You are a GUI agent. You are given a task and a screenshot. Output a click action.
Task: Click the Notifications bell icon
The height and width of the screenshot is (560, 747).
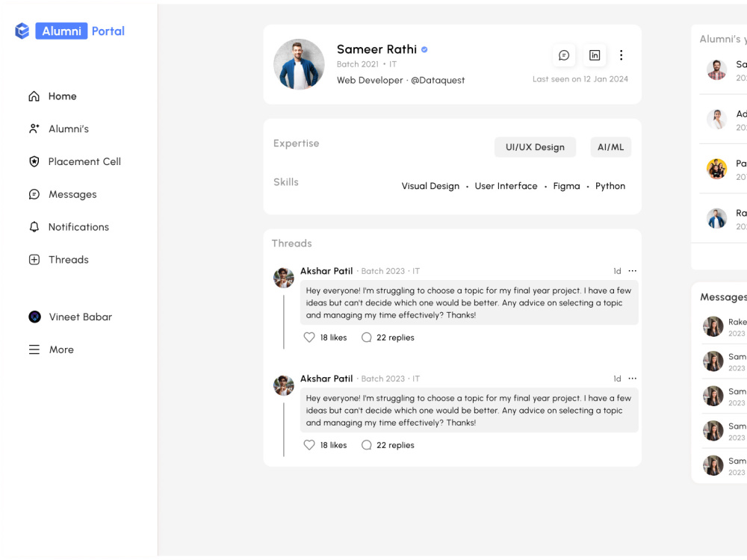34,227
